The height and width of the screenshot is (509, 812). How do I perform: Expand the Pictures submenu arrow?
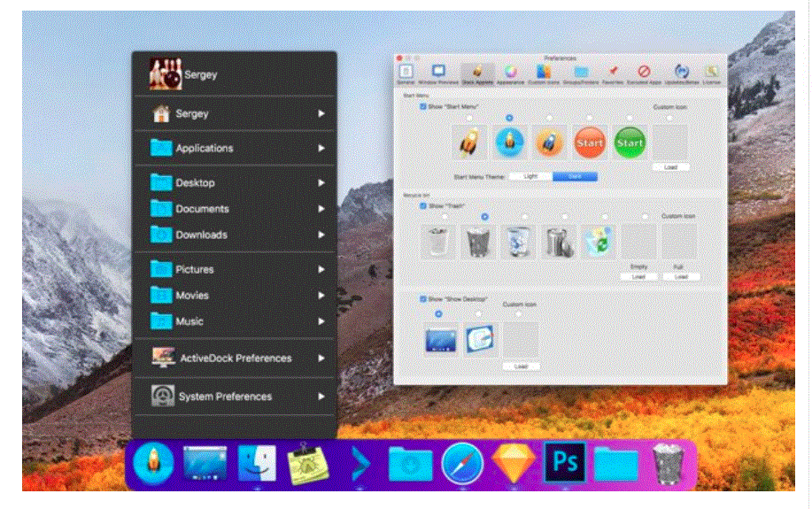(321, 269)
